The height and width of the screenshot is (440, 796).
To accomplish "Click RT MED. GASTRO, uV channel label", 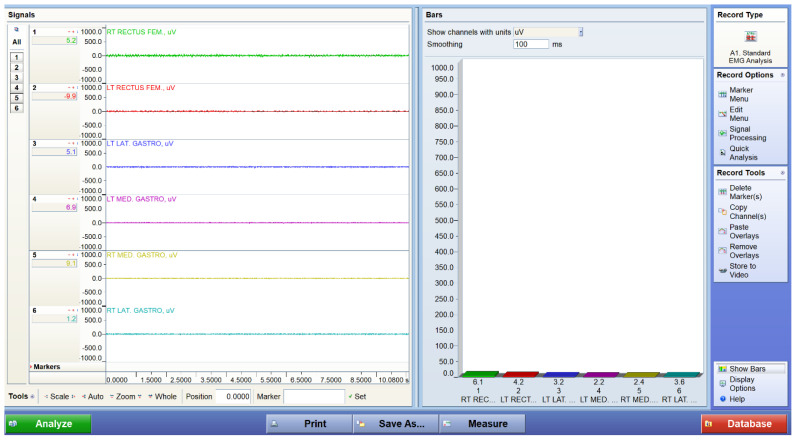I will click(142, 255).
